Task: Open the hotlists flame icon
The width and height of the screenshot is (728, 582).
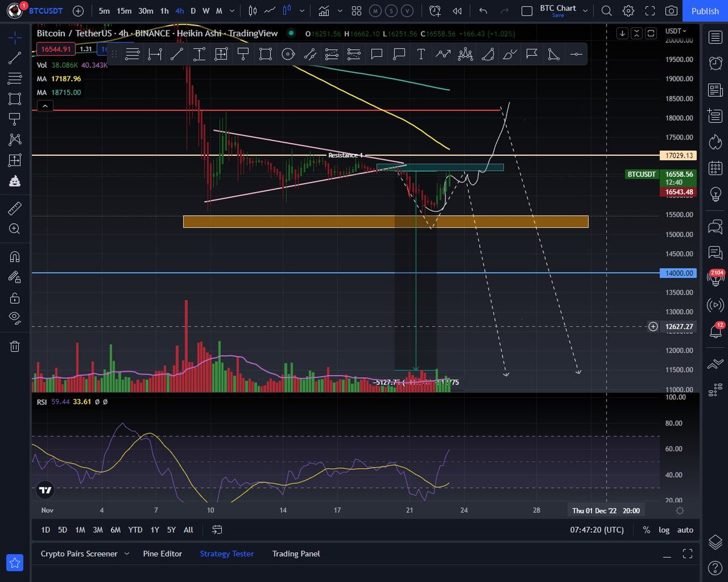Action: click(x=715, y=141)
